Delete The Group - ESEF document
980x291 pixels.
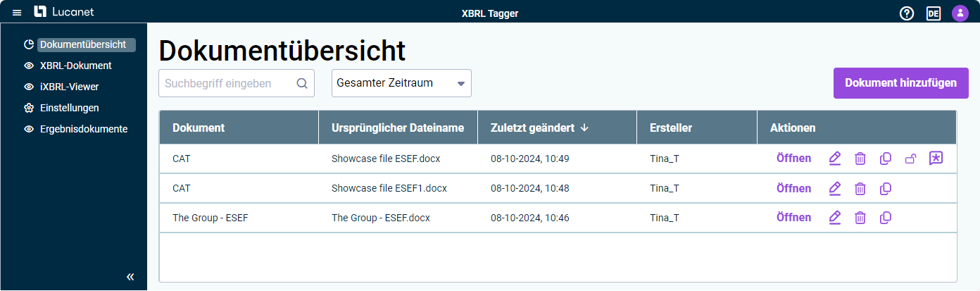pos(860,218)
